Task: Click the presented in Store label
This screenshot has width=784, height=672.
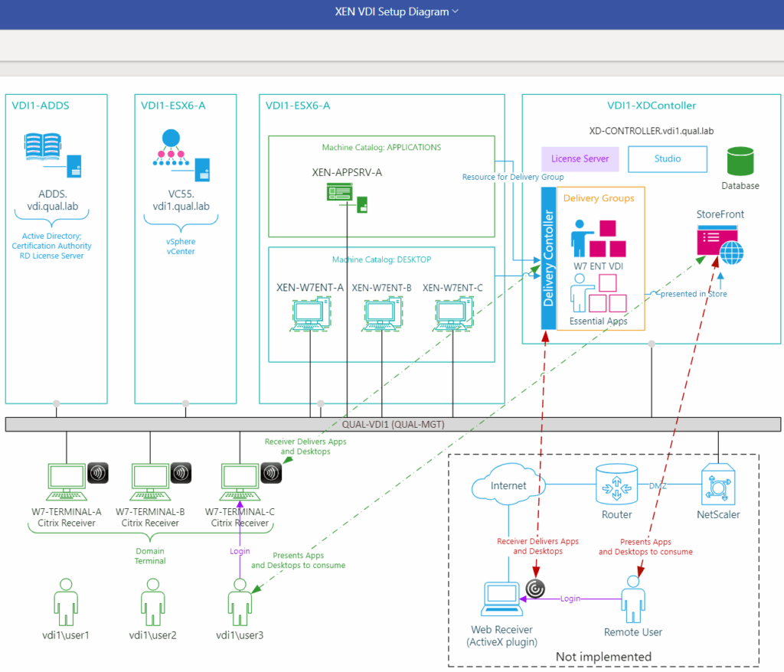Action: tap(694, 294)
